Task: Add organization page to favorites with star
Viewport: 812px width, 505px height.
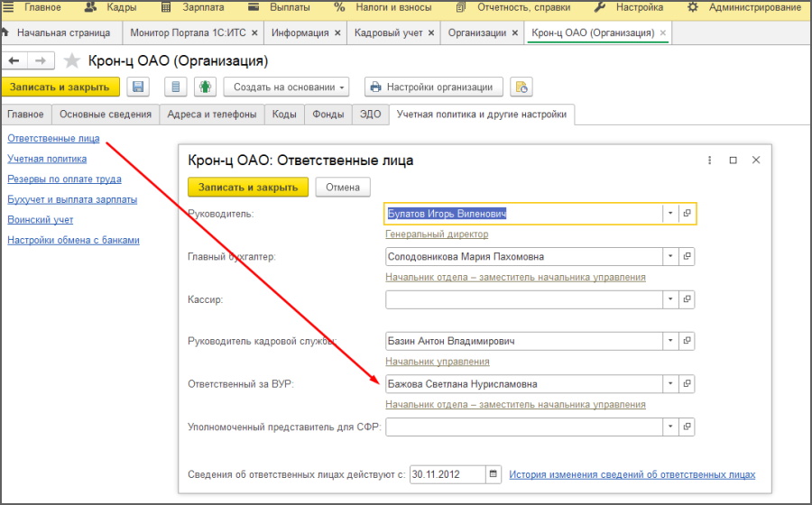Action: [x=73, y=61]
